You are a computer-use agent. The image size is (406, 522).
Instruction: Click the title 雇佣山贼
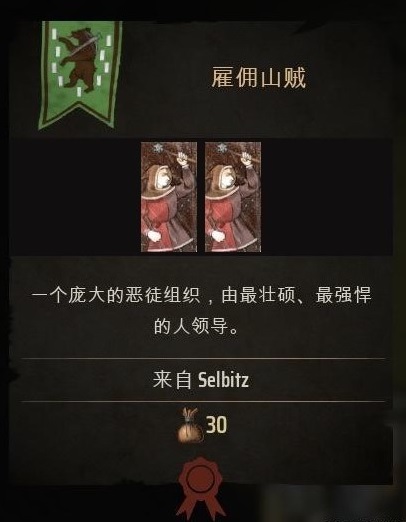coord(259,78)
